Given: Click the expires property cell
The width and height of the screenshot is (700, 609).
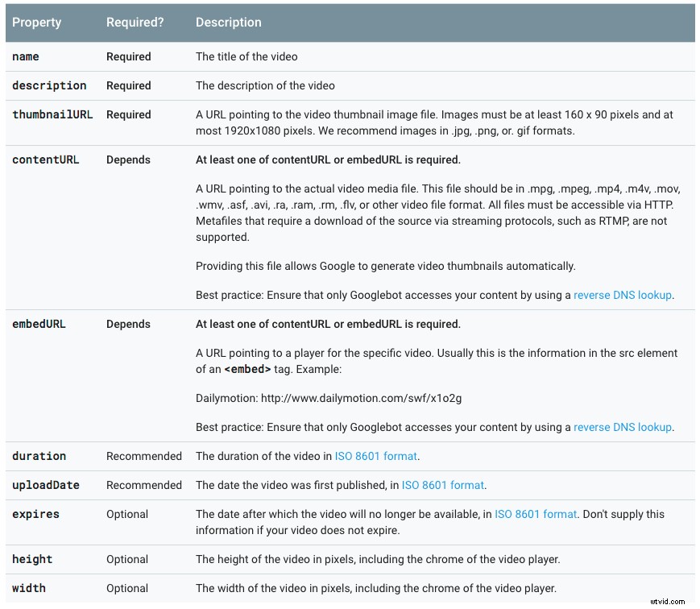Looking at the screenshot, I should (x=35, y=514).
